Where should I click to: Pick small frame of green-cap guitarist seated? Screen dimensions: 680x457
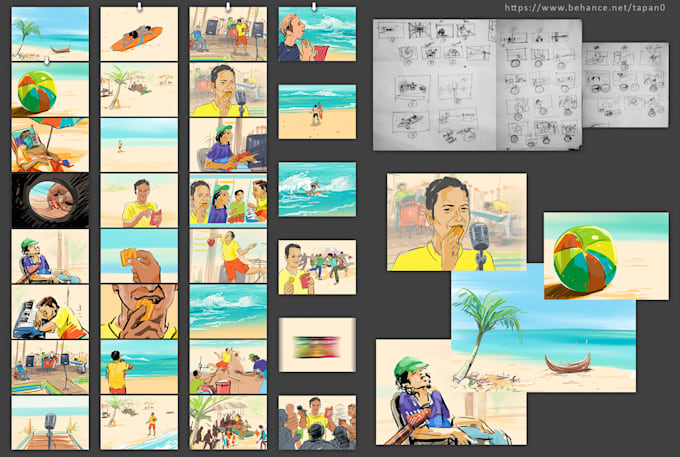[x=50, y=256]
